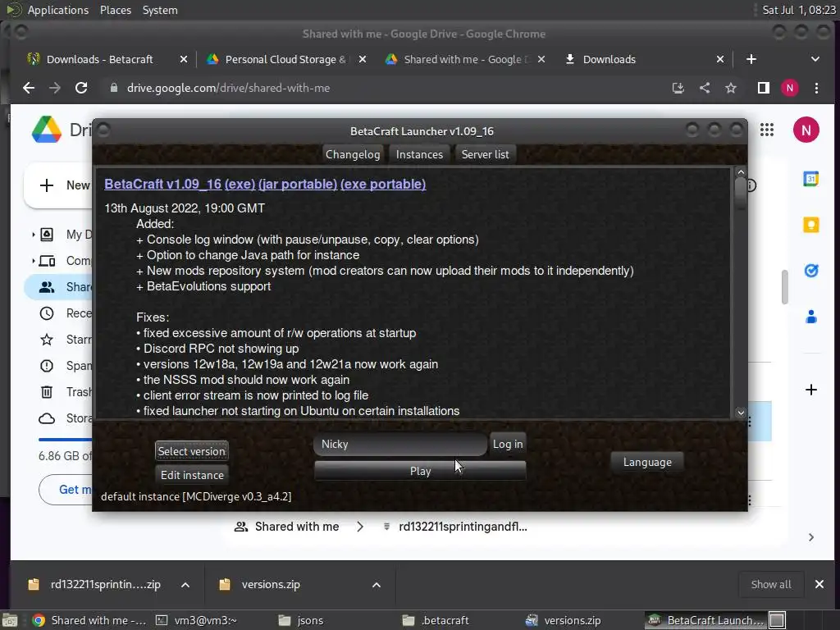Open the Chrome profile N avatar
Screen dimensions: 840x630
[790, 88]
